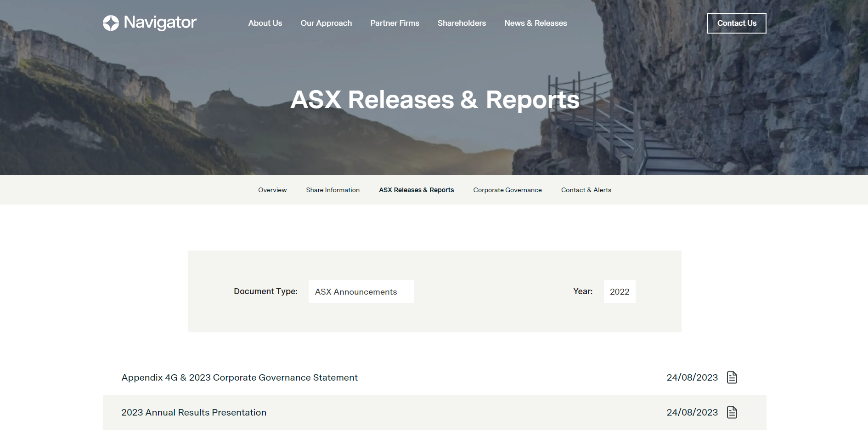Select the Corporate Governance tab
Image resolution: width=868 pixels, height=433 pixels.
pyautogui.click(x=507, y=190)
